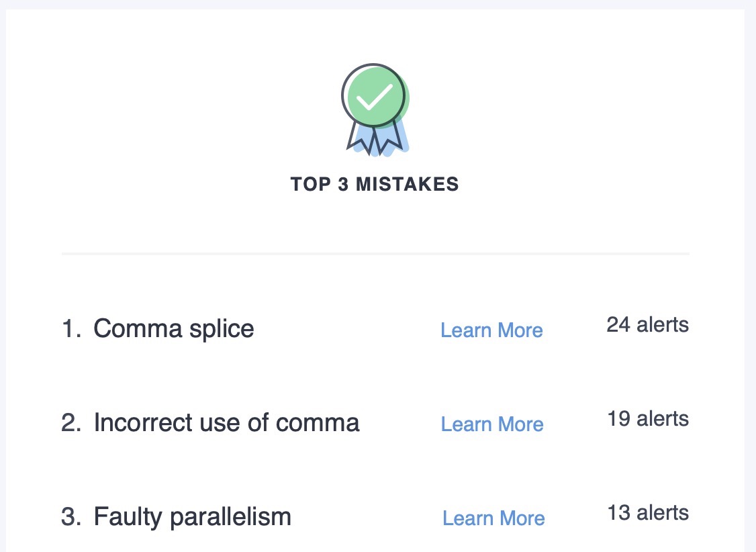The width and height of the screenshot is (756, 552).
Task: Open Learn More for Incorrect use of comma
Action: click(x=492, y=424)
